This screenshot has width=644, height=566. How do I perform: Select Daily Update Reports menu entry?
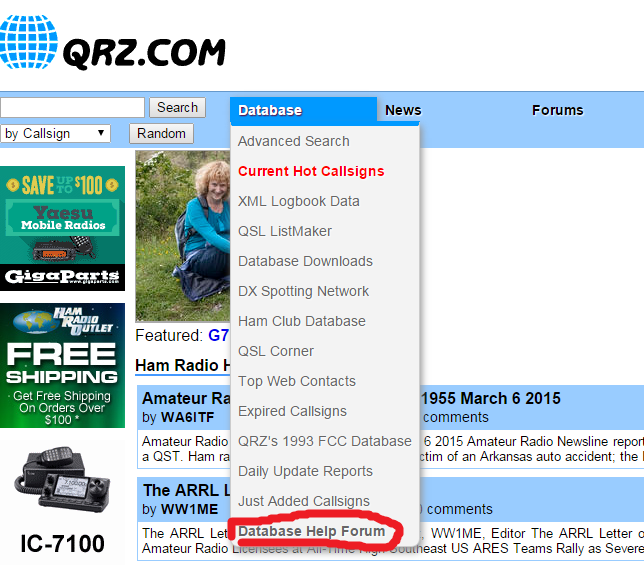coord(305,471)
